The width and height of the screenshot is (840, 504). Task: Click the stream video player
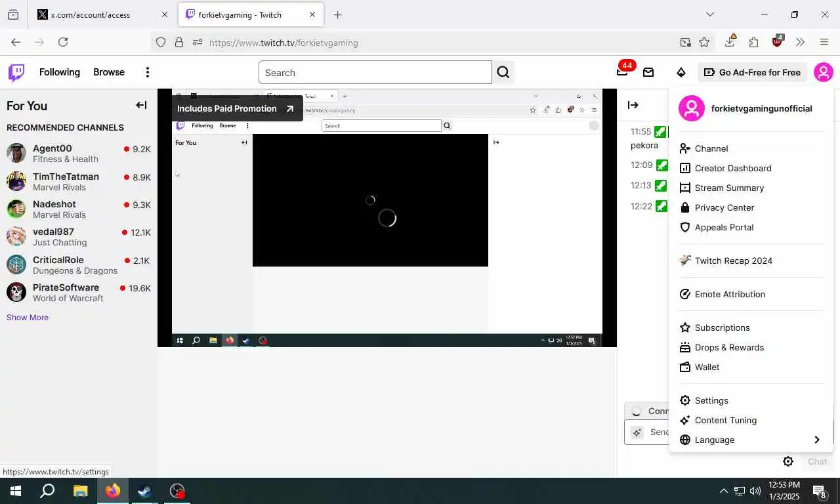coord(387,218)
